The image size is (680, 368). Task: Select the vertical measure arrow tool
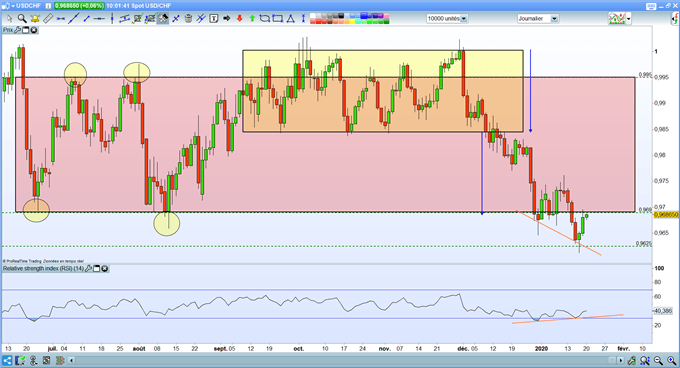(x=303, y=19)
